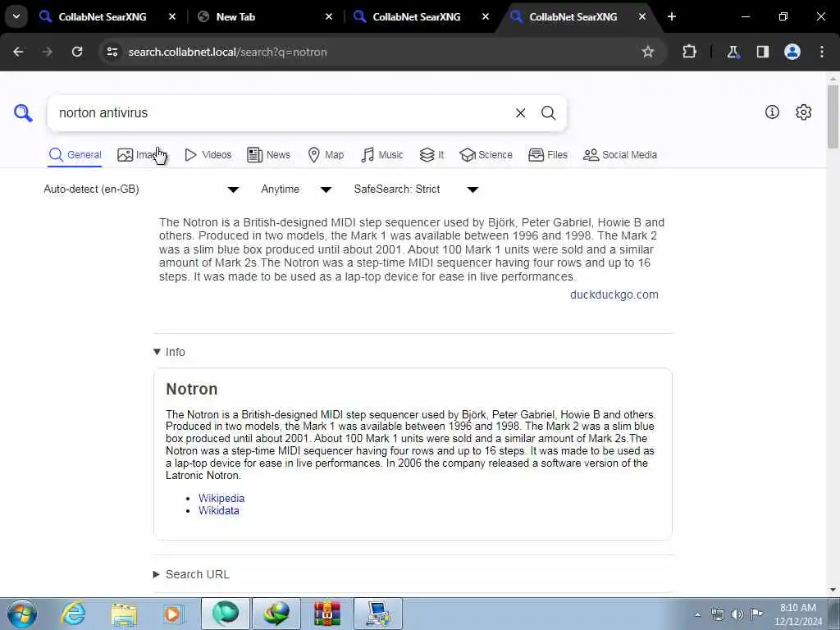This screenshot has width=840, height=630.
Task: Open the Preferences gear icon
Action: (x=803, y=112)
